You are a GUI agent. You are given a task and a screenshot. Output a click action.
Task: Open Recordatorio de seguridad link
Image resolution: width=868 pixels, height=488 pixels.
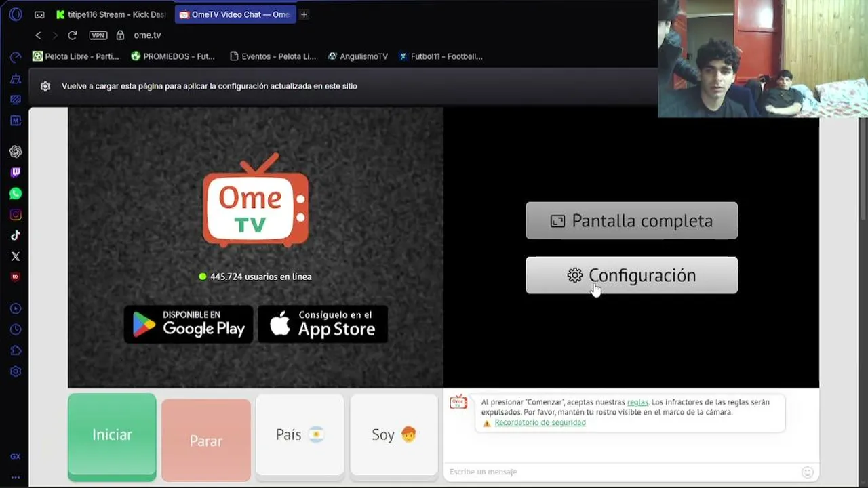click(540, 422)
